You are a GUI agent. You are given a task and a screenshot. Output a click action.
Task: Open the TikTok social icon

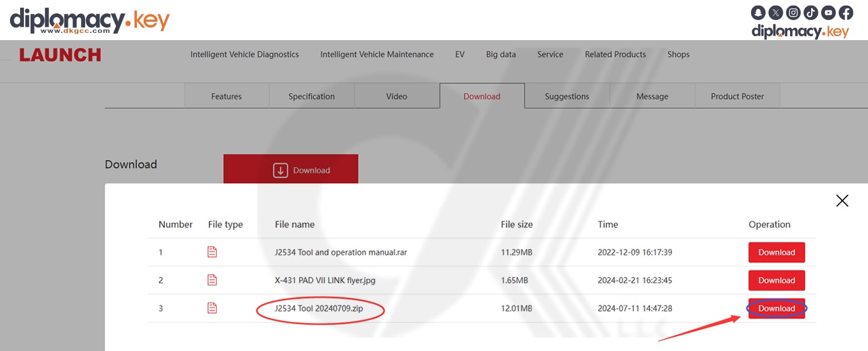811,12
